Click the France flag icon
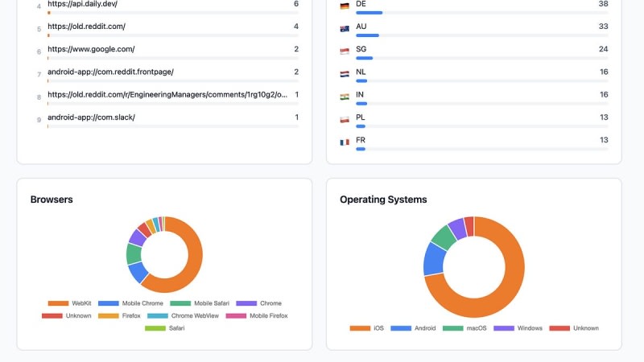This screenshot has height=362, width=644. pyautogui.click(x=345, y=142)
